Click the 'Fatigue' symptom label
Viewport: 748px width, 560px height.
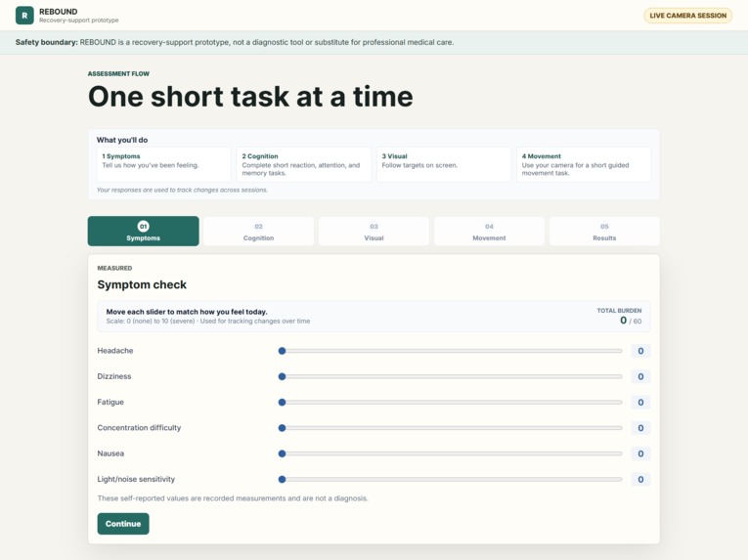tap(110, 402)
